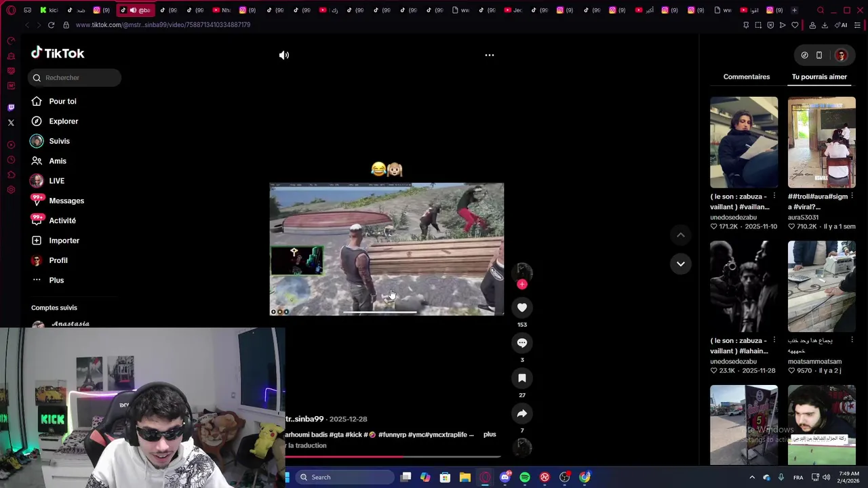This screenshot has height=488, width=868.
Task: Open video comments via speech bubble icon
Action: point(522,343)
